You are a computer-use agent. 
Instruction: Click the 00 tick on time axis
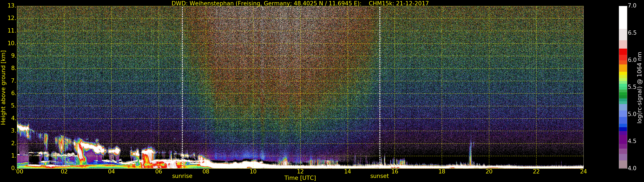[20, 172]
